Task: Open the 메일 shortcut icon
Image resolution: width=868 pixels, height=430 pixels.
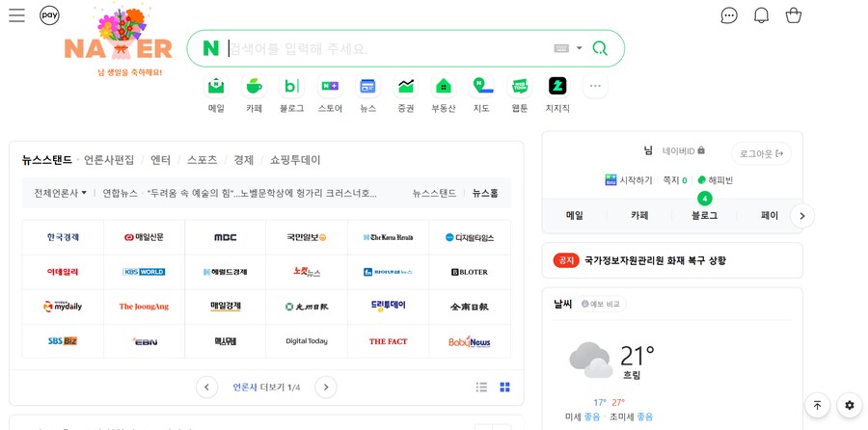Action: [216, 87]
